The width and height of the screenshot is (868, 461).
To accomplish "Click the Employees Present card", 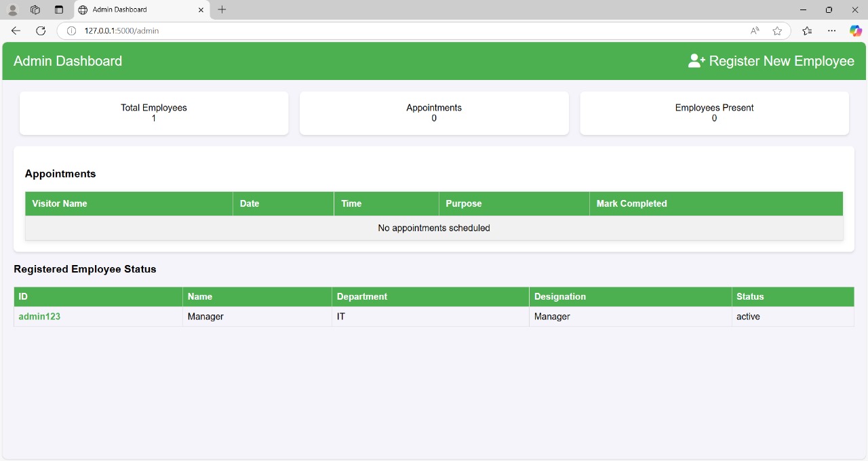I will pos(714,113).
